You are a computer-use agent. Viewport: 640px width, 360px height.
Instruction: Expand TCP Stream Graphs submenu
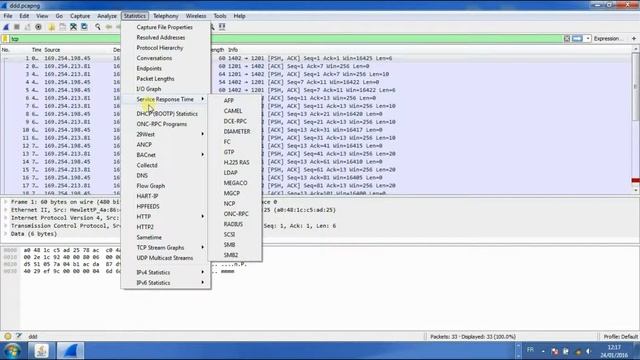tap(166, 247)
